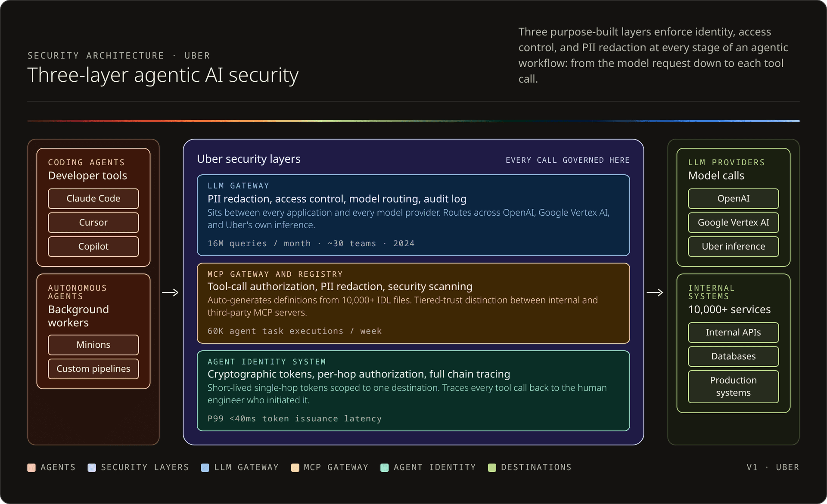Viewport: 827px width, 504px height.
Task: Click the Google Vertex AI box
Action: click(733, 223)
